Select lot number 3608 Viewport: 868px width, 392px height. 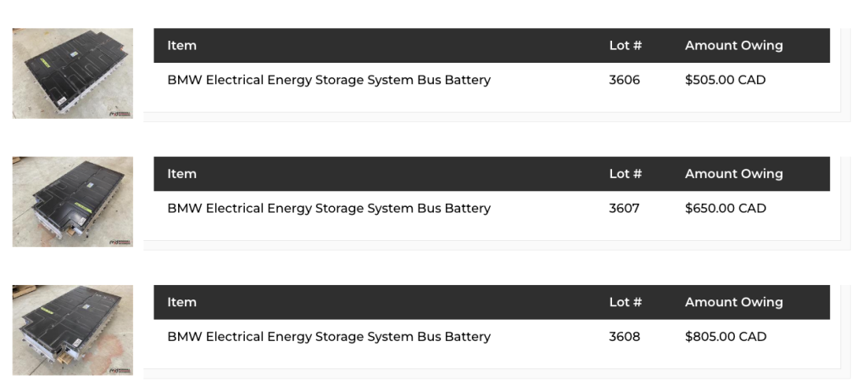pos(625,337)
